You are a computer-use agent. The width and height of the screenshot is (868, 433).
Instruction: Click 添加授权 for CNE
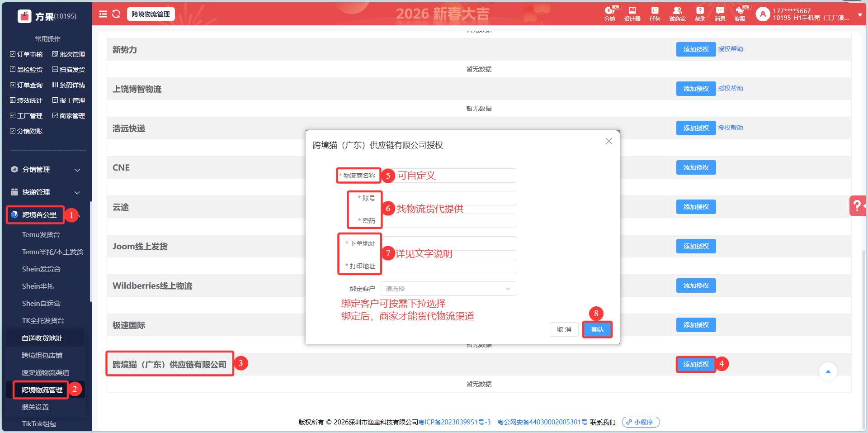click(696, 167)
